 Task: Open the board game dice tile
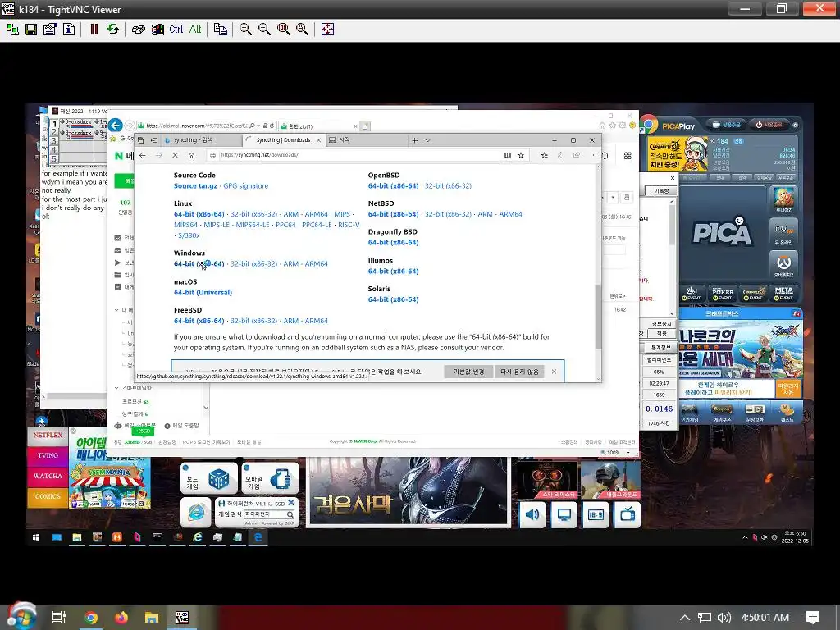pyautogui.click(x=209, y=478)
